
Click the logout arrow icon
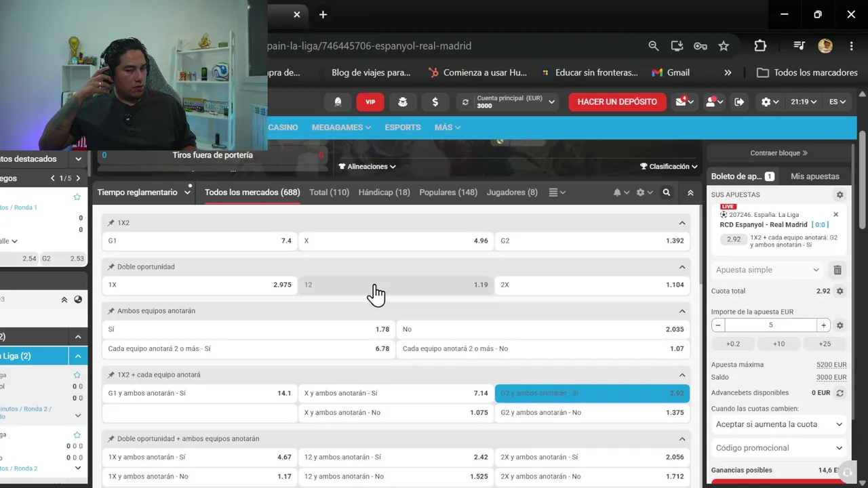point(739,102)
